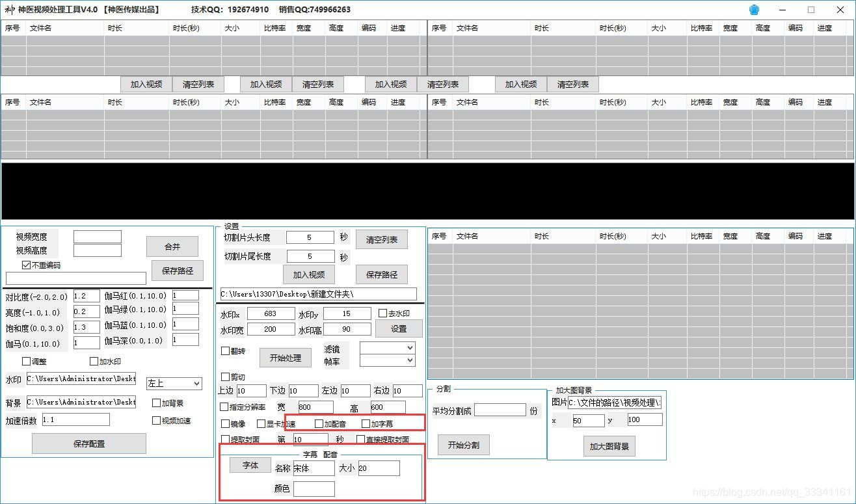Click 保存路径 in the 设置 group
This screenshot has height=504, width=856.
point(381,274)
